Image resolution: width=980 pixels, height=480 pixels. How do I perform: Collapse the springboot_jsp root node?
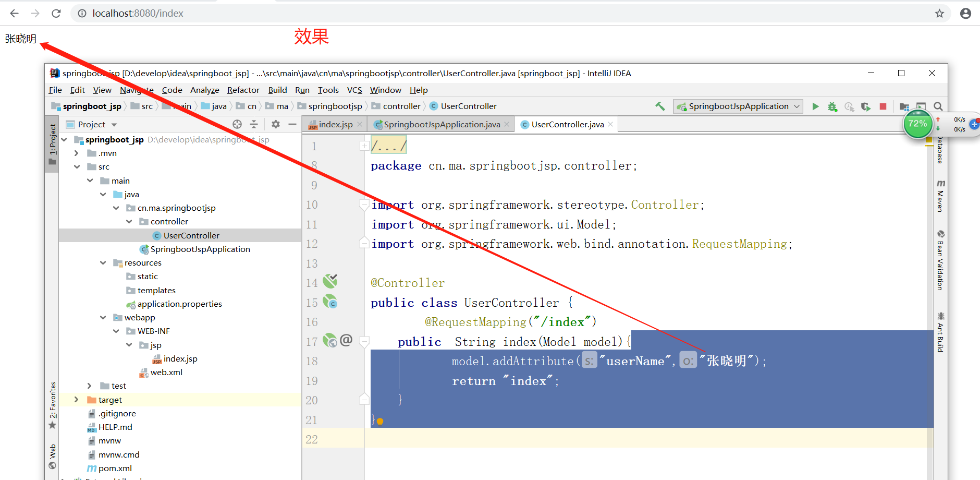pyautogui.click(x=64, y=140)
